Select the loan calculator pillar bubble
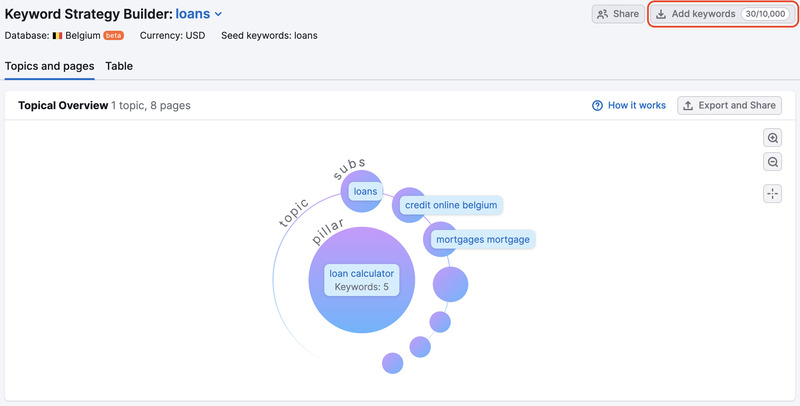This screenshot has height=406, width=800. coord(362,280)
